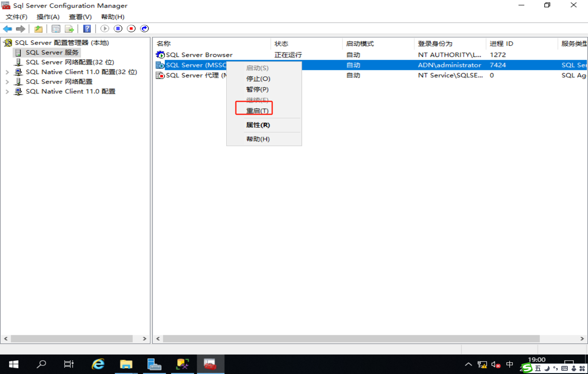The image size is (588, 374).
Task: Click the green Sogou input method icon
Action: pyautogui.click(x=527, y=368)
